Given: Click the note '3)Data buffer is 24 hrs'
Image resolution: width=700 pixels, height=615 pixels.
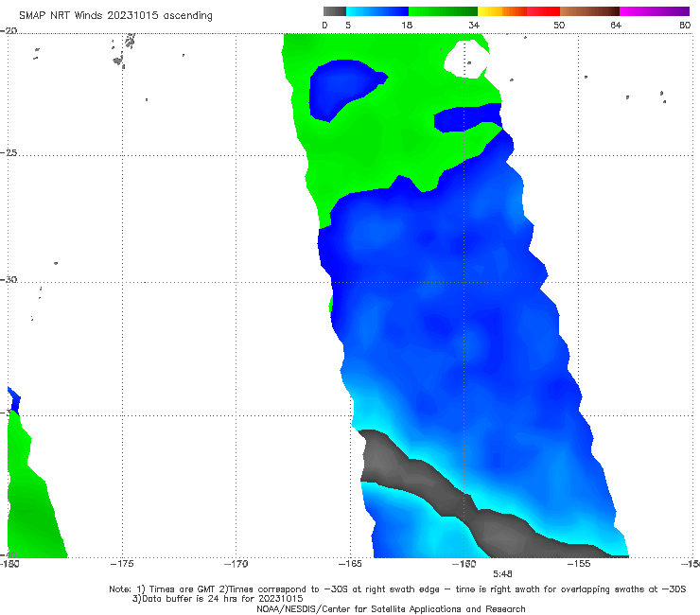Looking at the screenshot, I should pos(218,599).
